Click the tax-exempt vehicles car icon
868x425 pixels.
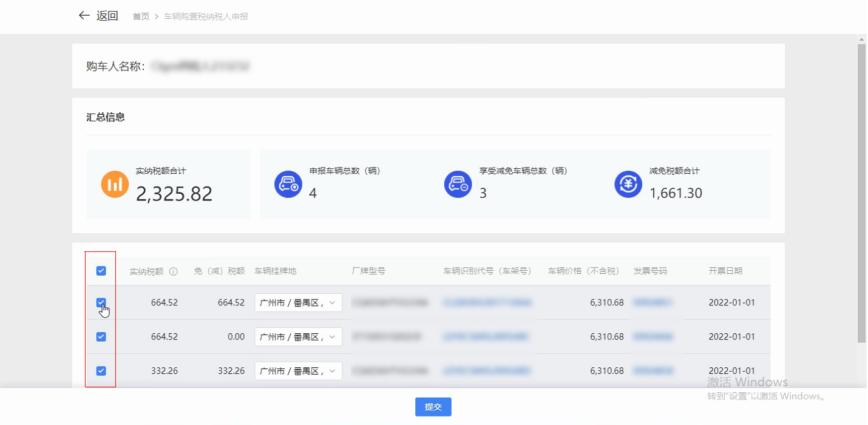coord(458,184)
